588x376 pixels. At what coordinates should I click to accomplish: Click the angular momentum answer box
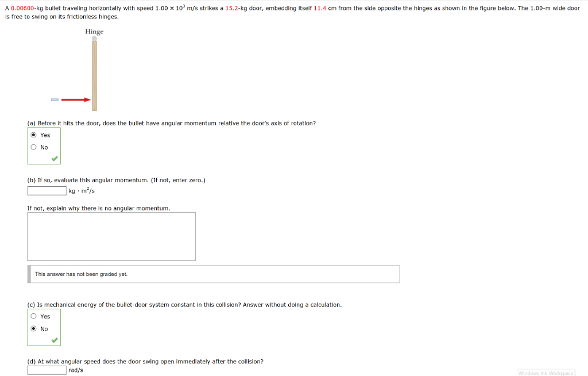(x=47, y=191)
